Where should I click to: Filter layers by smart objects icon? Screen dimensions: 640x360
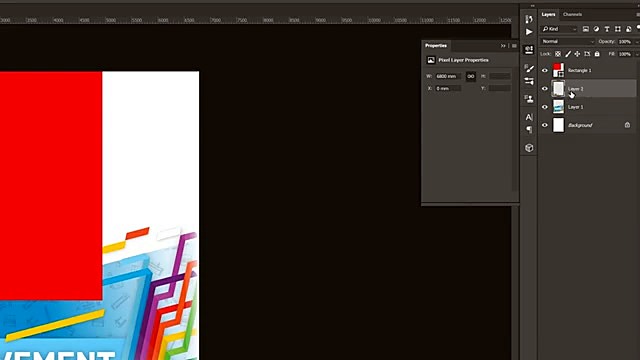(x=629, y=29)
